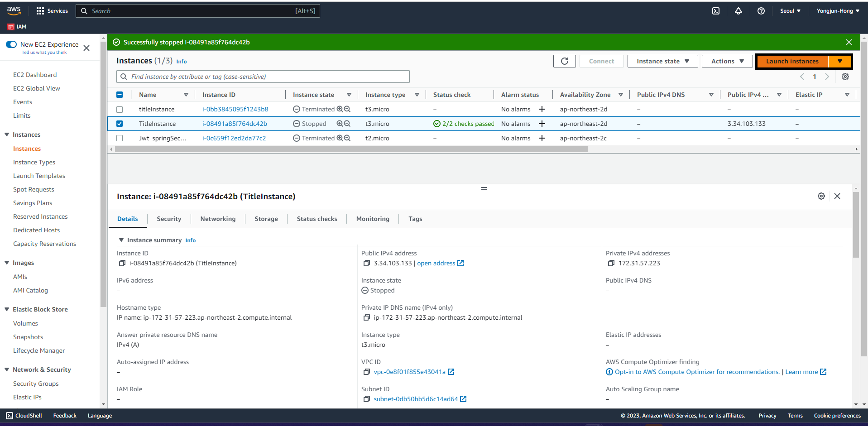This screenshot has width=868, height=427.
Task: Click the details panel vertical scrollbar
Action: tap(856, 225)
